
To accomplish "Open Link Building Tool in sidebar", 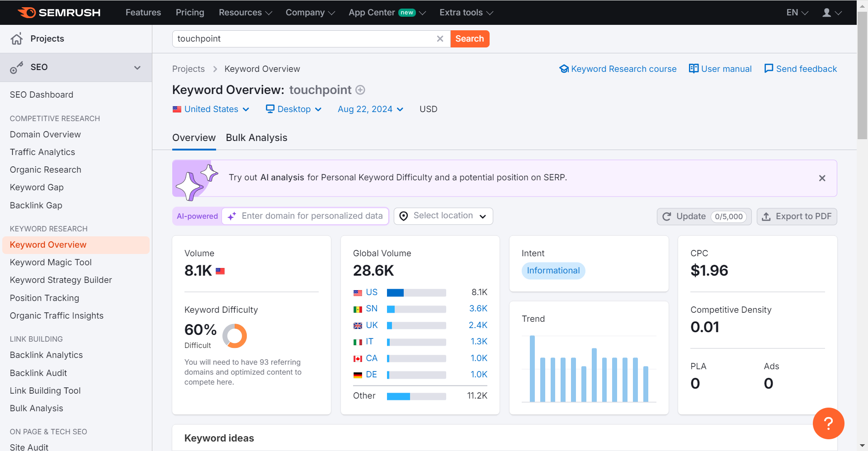I will tap(45, 391).
